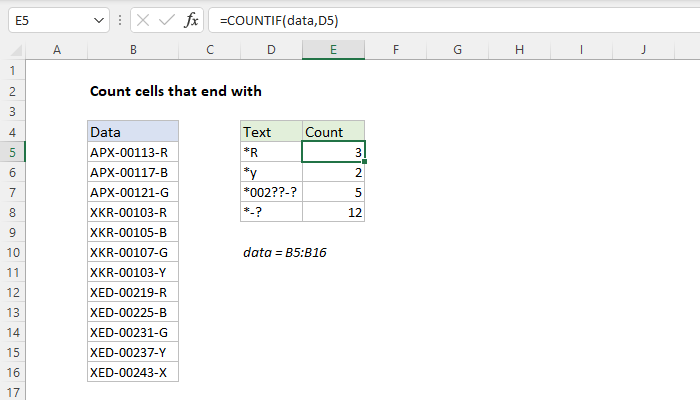Viewport: 700px width, 400px height.
Task: Click the criteria cell '*y'
Action: click(271, 172)
